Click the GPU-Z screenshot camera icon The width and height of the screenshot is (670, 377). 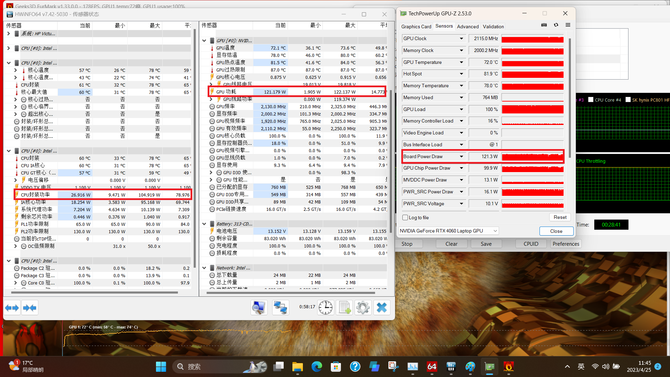pyautogui.click(x=544, y=25)
